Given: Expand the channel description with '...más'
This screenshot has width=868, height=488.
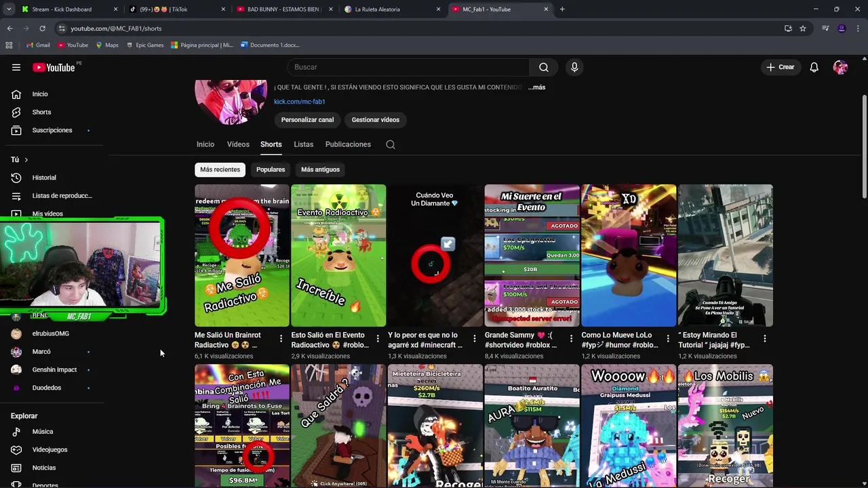Looking at the screenshot, I should click(x=536, y=87).
